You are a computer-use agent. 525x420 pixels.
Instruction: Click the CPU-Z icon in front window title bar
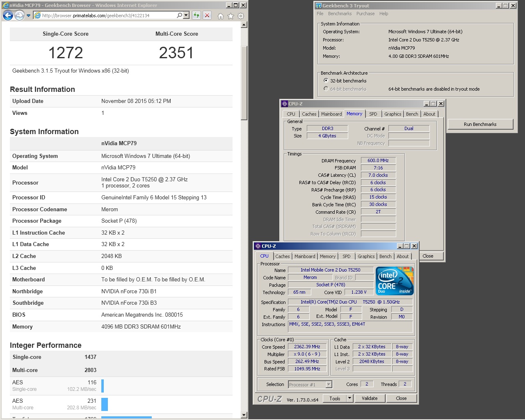click(x=258, y=246)
